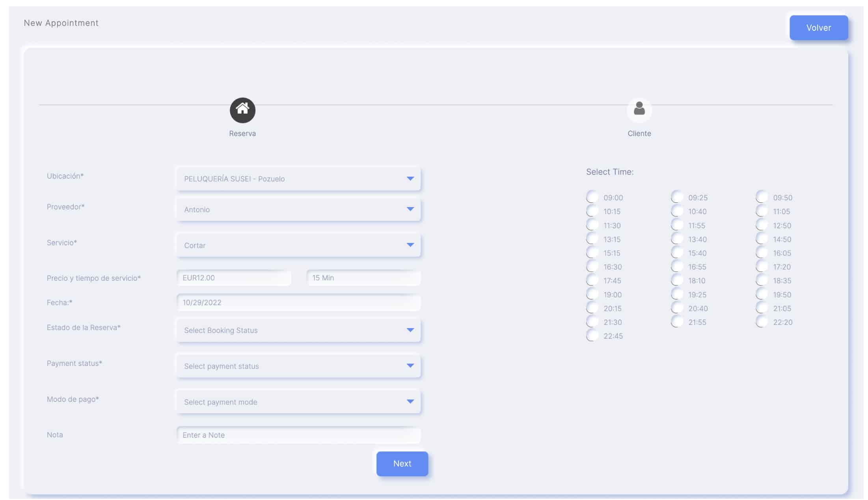
Task: Select the 11:05 time slot
Action: point(762,211)
